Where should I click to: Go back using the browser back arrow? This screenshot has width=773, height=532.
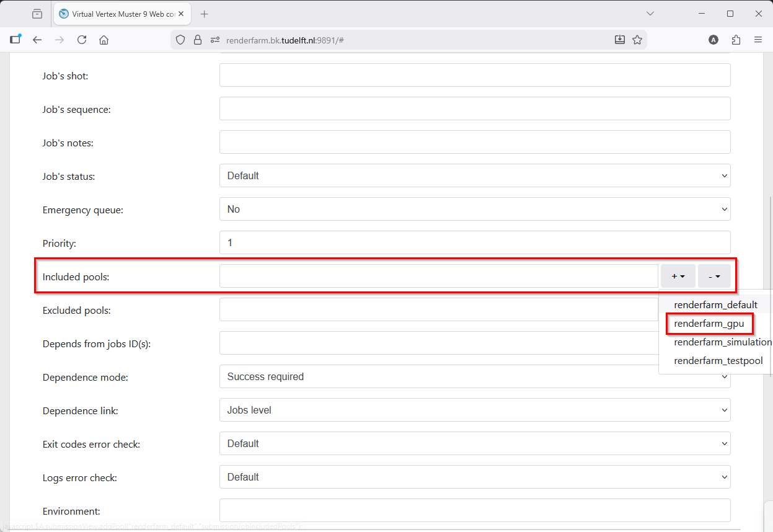pos(37,40)
